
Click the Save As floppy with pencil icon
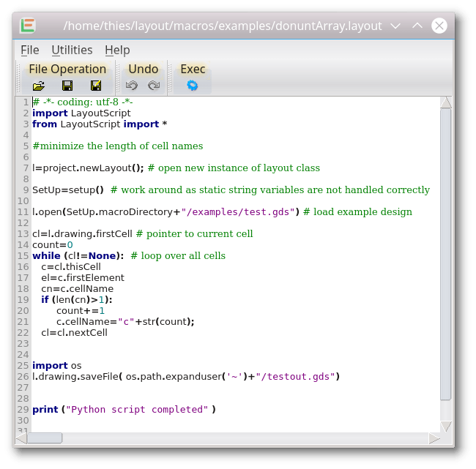(x=96, y=86)
